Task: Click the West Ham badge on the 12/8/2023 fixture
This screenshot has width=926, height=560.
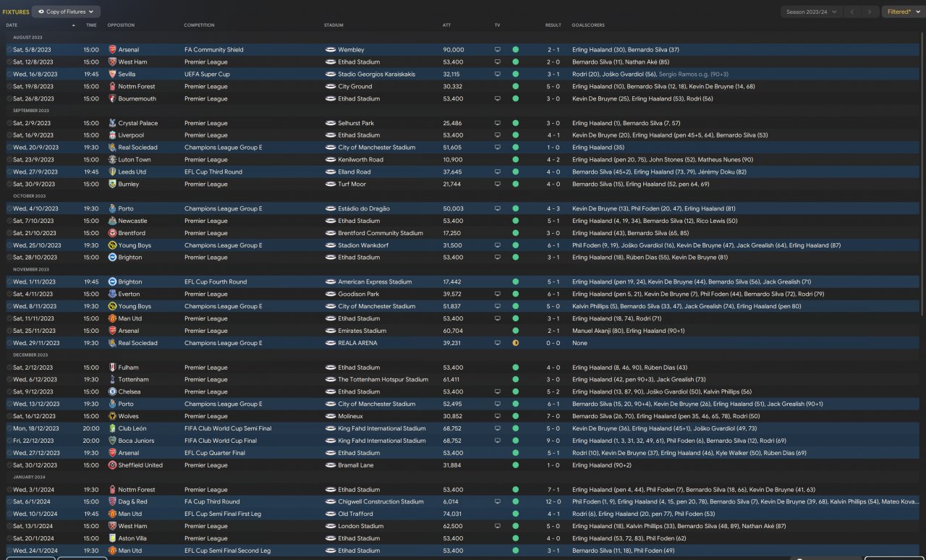Action: pyautogui.click(x=112, y=62)
